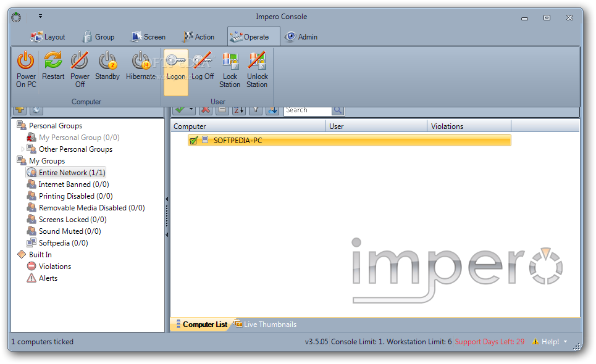596x364 pixels.
Task: Click the Impero application logo button
Action: point(16,17)
